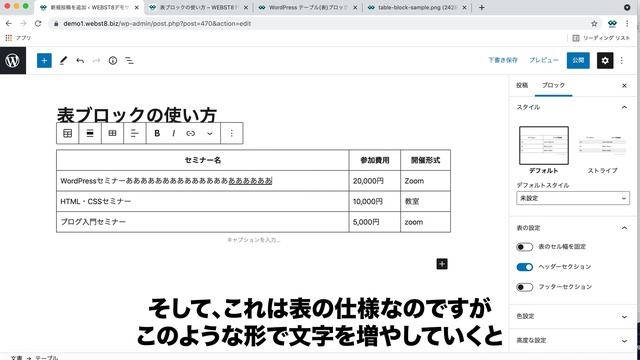Select the Tools pencil icon
The height and width of the screenshot is (360, 640).
click(x=63, y=60)
